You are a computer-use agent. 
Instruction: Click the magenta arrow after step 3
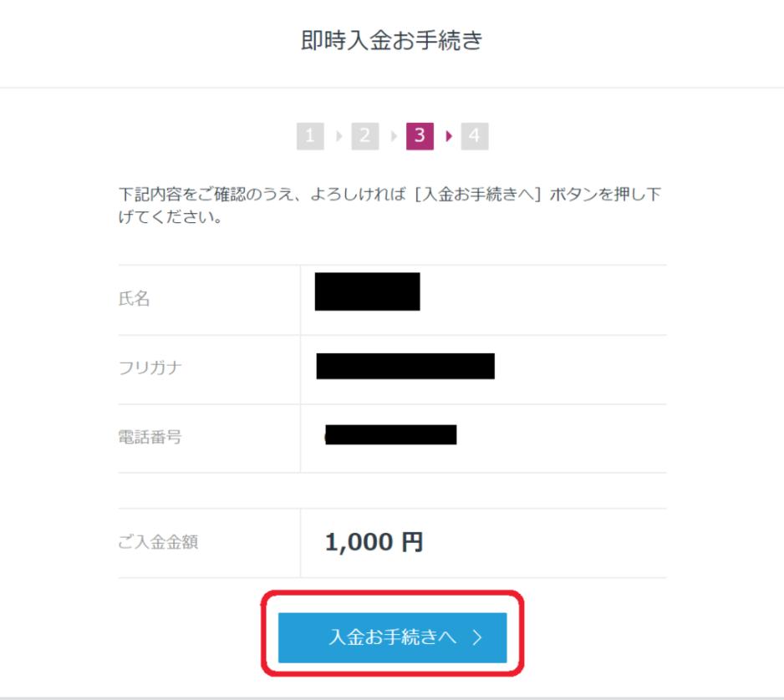[449, 136]
